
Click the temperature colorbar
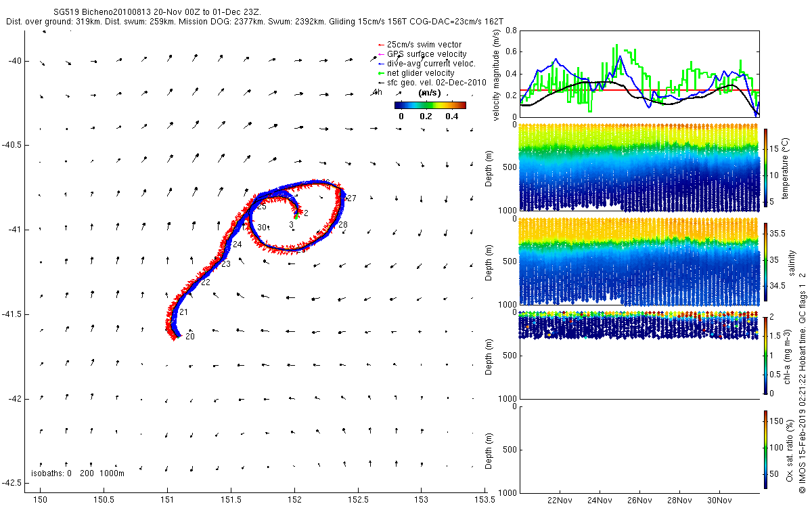pyautogui.click(x=765, y=168)
